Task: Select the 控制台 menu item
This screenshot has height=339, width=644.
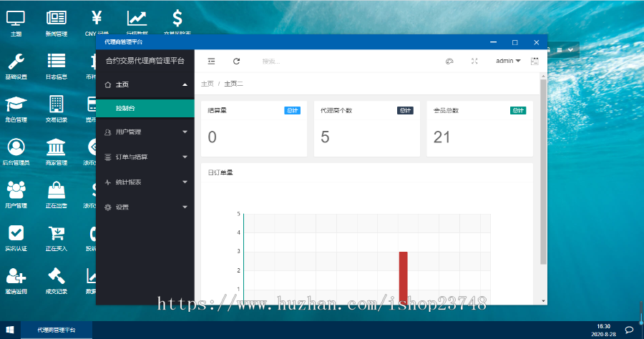Action: tap(145, 108)
